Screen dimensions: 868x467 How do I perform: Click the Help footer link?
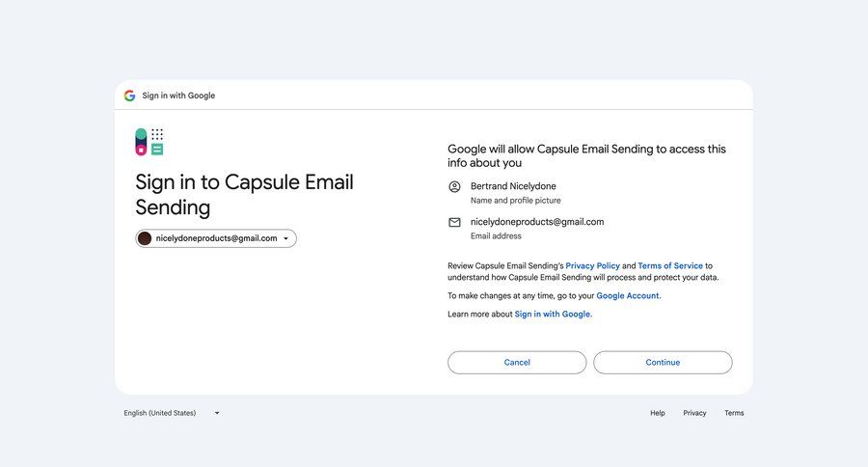click(658, 413)
